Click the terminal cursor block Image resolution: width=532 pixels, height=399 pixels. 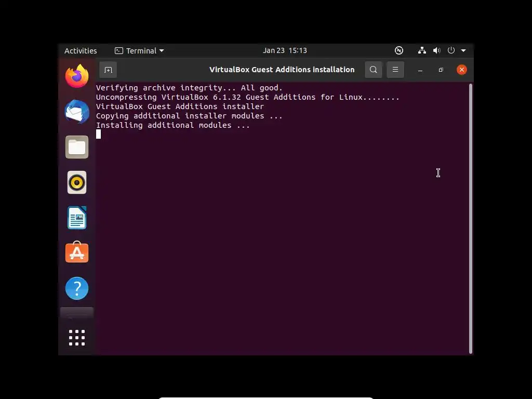98,135
